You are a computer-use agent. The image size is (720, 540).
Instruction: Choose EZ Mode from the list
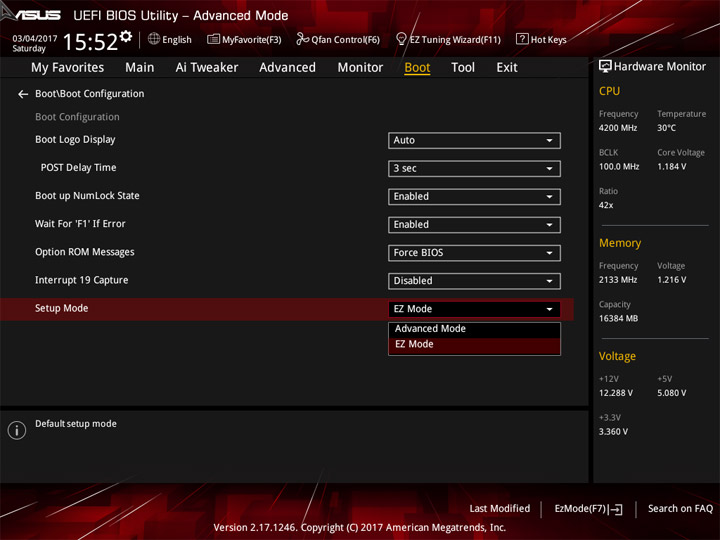point(474,345)
